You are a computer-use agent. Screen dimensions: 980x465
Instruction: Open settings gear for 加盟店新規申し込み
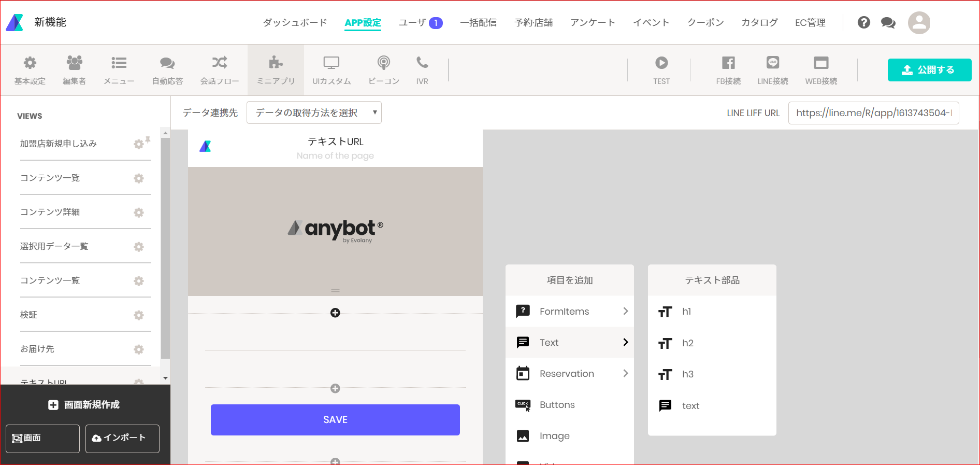[139, 144]
